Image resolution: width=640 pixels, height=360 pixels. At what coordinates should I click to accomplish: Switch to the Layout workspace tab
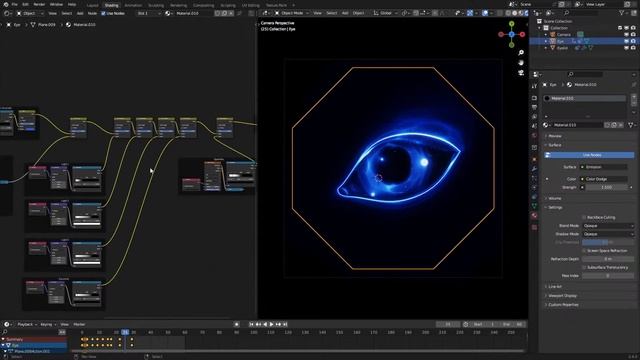pyautogui.click(x=93, y=5)
